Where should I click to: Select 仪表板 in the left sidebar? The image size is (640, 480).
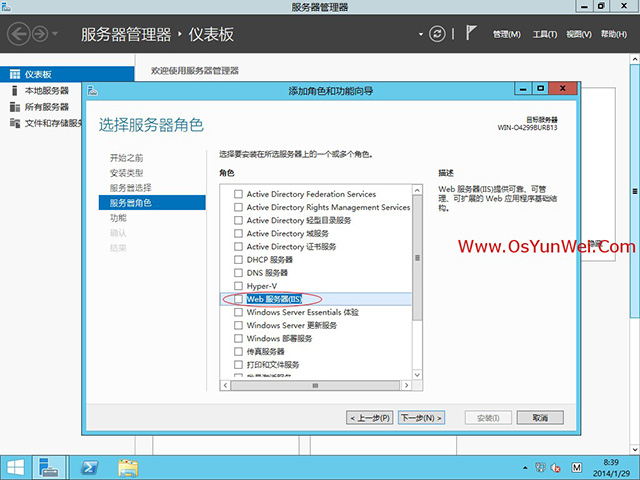[x=67, y=74]
